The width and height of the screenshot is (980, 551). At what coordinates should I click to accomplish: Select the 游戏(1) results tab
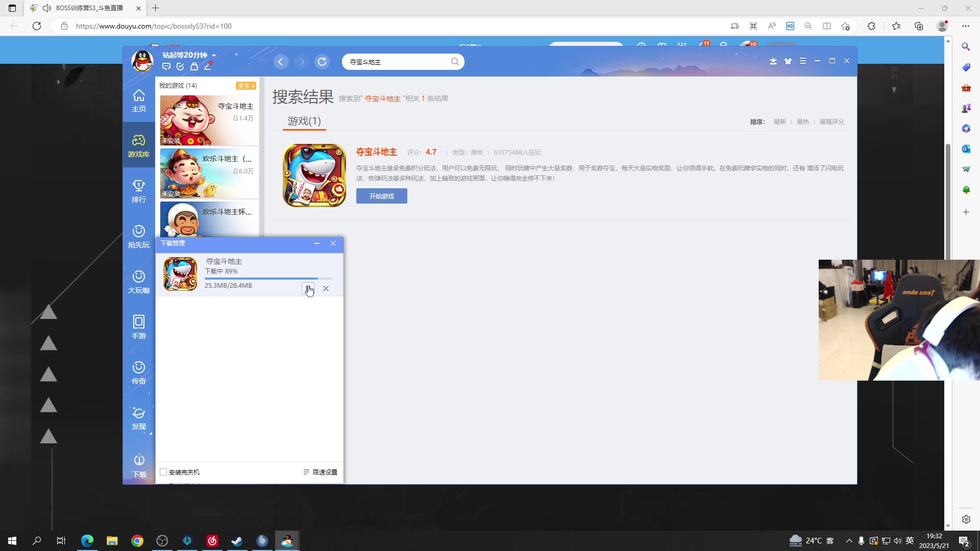tap(304, 121)
